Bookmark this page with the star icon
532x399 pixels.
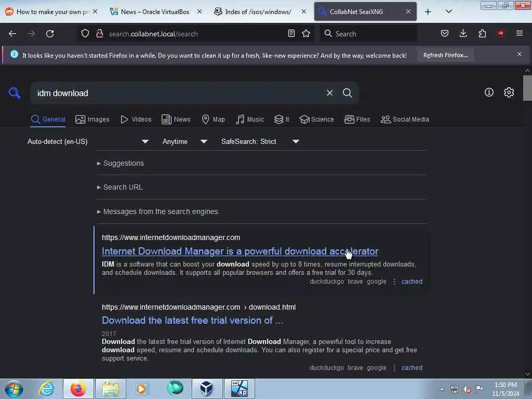(x=306, y=33)
